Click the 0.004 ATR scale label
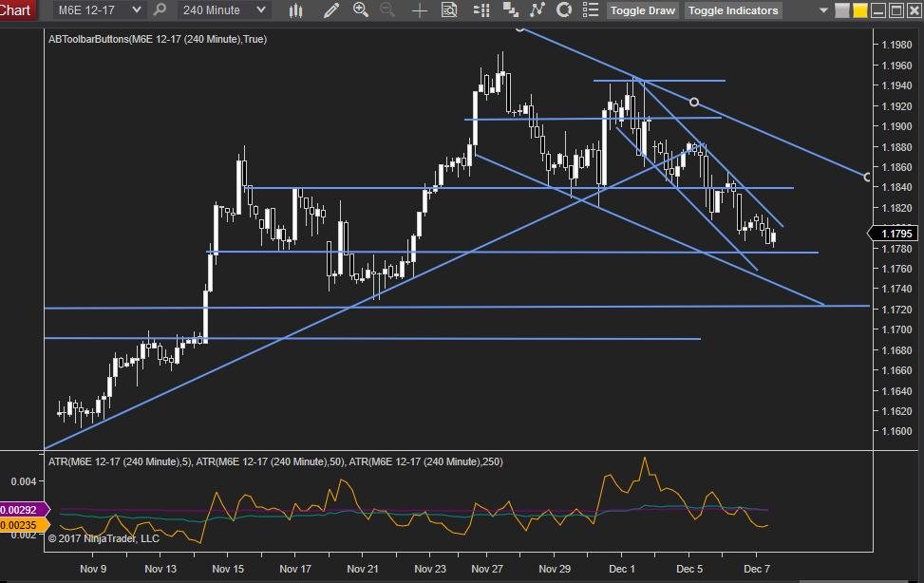The width and height of the screenshot is (924, 583). click(x=24, y=481)
